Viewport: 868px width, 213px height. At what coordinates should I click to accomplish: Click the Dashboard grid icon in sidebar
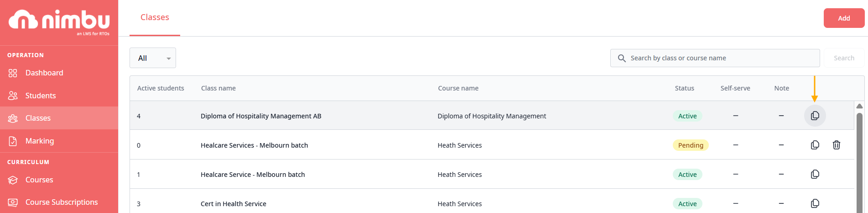[13, 73]
